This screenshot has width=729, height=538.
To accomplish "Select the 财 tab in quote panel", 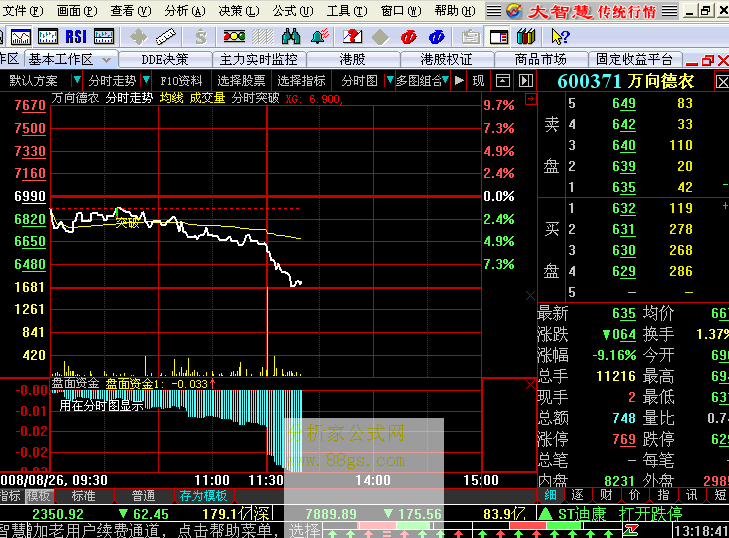I will pyautogui.click(x=606, y=495).
